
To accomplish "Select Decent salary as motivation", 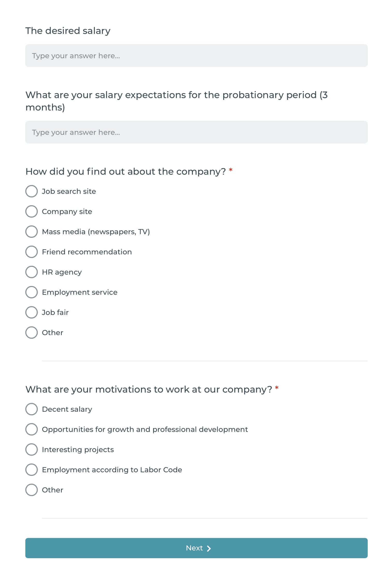I will tap(32, 409).
